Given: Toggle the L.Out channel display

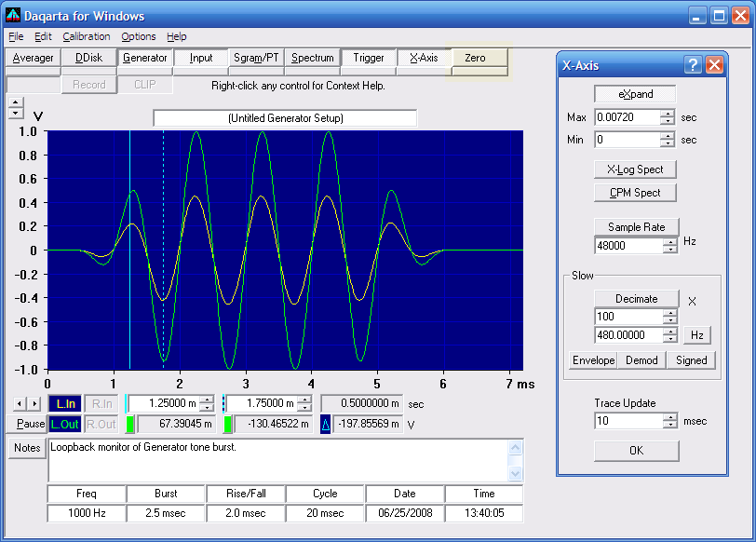Looking at the screenshot, I should 65,425.
